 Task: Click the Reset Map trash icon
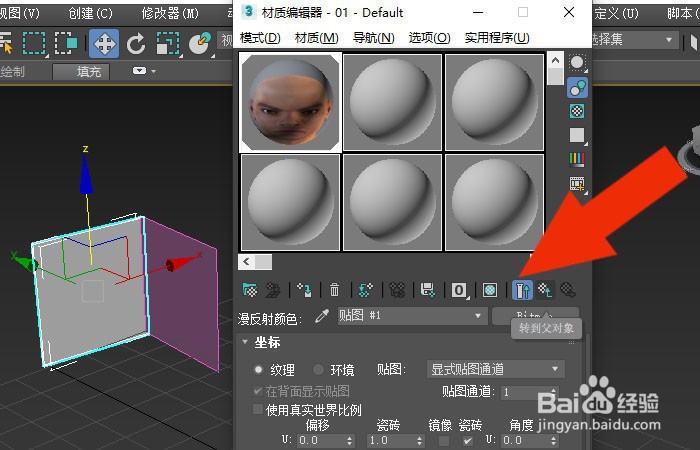pyautogui.click(x=334, y=290)
